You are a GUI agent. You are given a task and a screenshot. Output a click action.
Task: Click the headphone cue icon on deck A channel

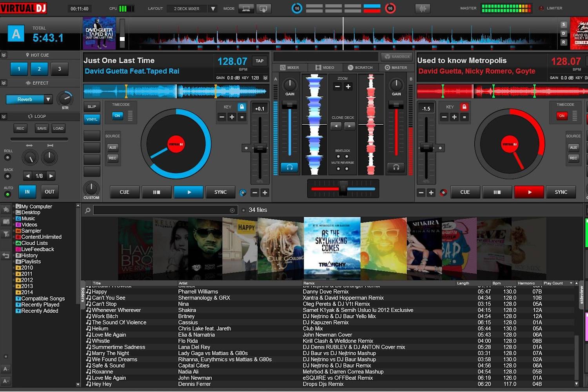289,167
